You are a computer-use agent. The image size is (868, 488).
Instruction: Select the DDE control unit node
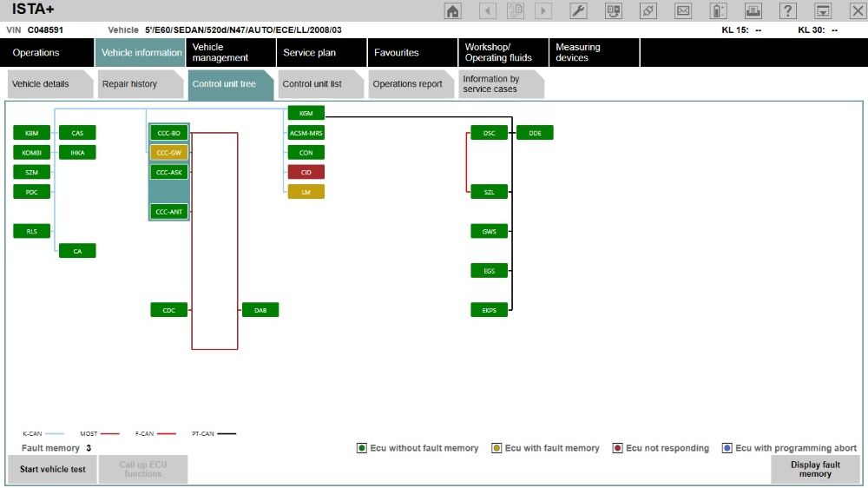coord(535,133)
